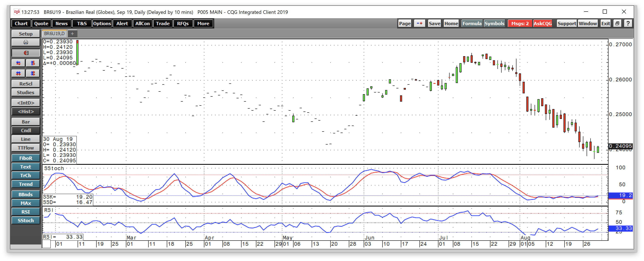Switch chart type to Bar
The height and width of the screenshot is (261, 644).
tap(26, 121)
